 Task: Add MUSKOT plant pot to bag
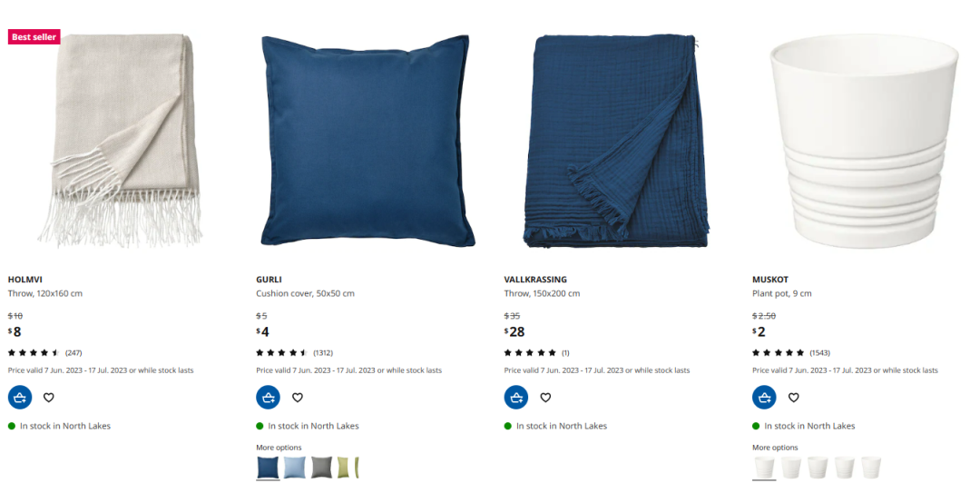coord(764,398)
